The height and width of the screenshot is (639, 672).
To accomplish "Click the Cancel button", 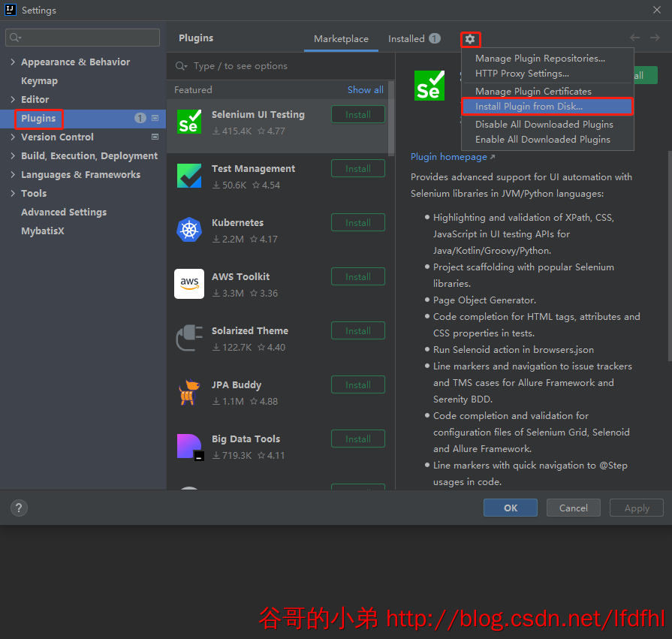I will pos(574,508).
